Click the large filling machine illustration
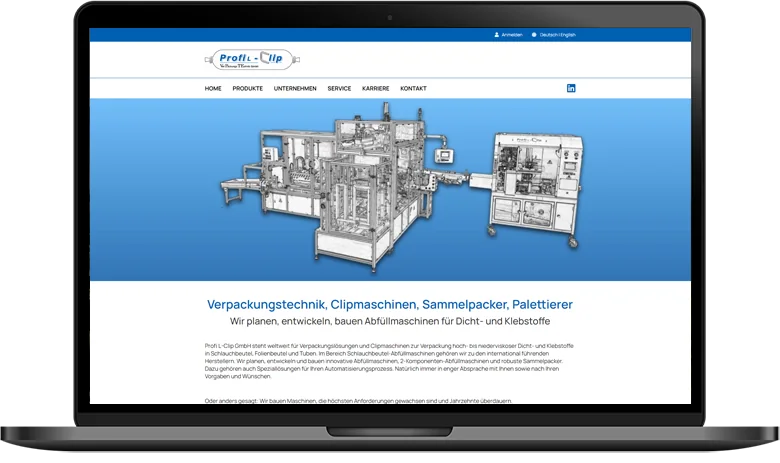 tap(343, 186)
